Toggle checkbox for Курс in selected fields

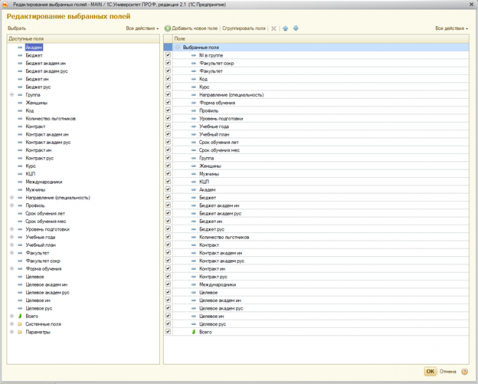click(x=168, y=87)
